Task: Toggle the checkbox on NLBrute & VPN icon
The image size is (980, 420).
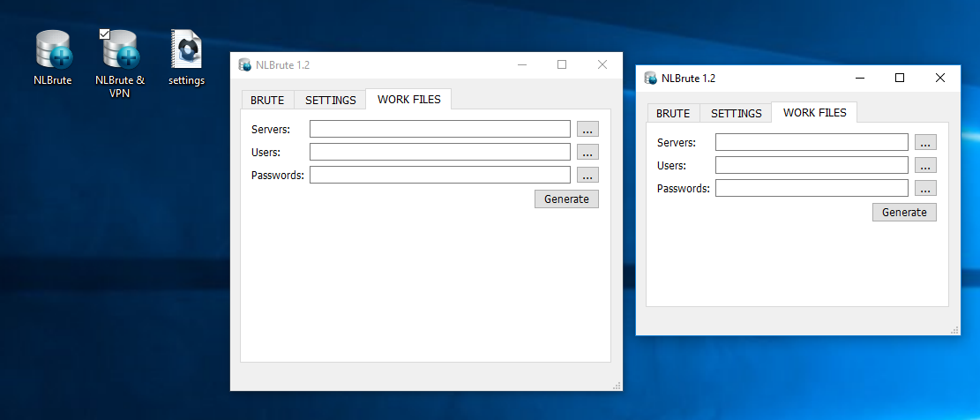Action: point(105,34)
